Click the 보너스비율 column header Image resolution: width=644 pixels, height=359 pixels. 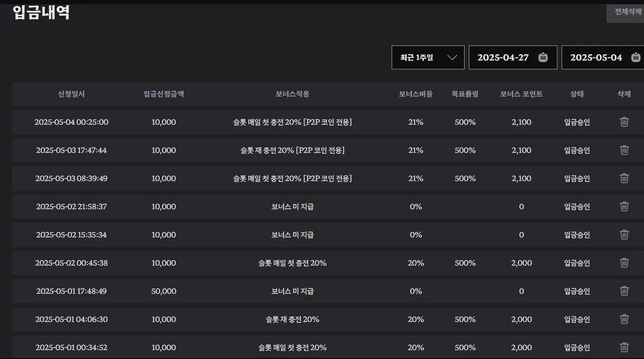pos(416,94)
